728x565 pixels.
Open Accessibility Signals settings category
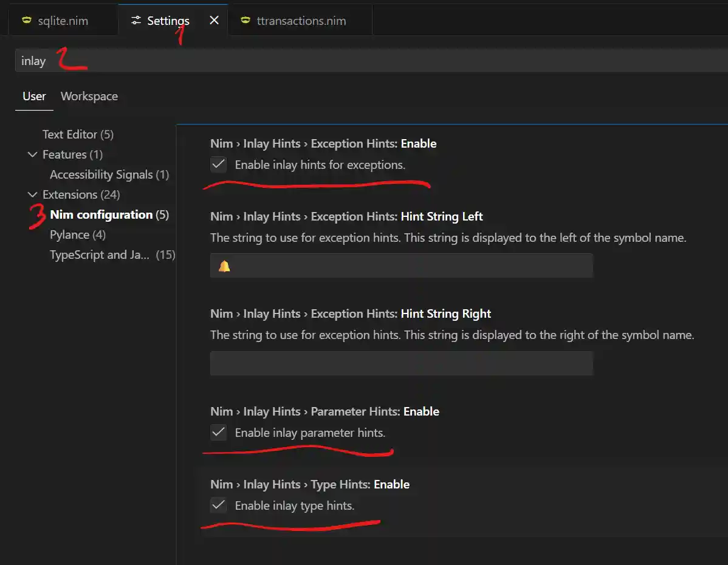[x=109, y=174]
